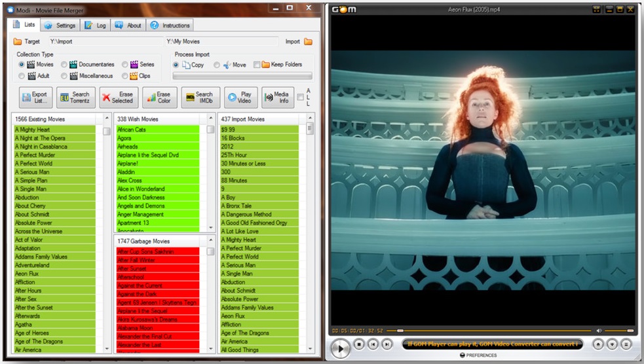Enable the Keep Folders checkbox
The image size is (644, 364).
click(257, 65)
